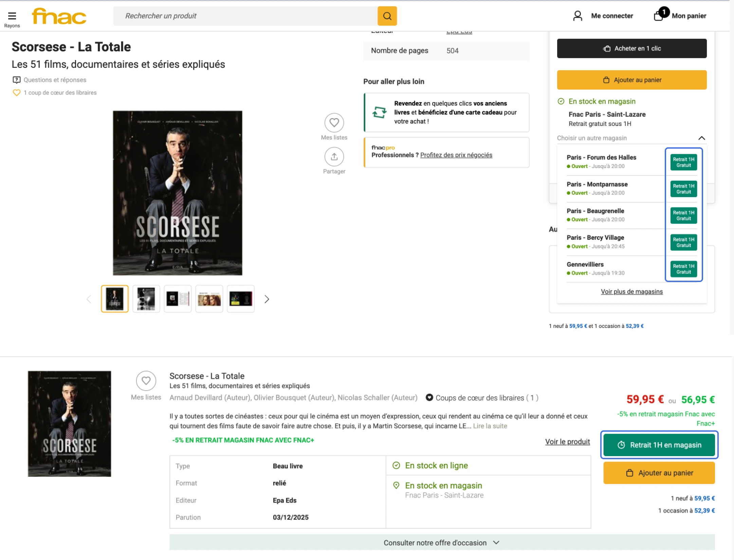Click the next image carousel arrow
The image size is (734, 560).
(267, 299)
